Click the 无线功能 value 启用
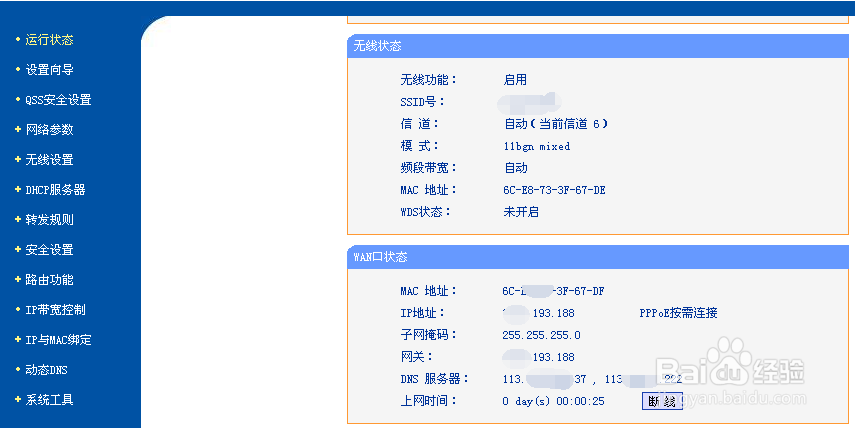Screen dimensions: 855x428 click(515, 80)
